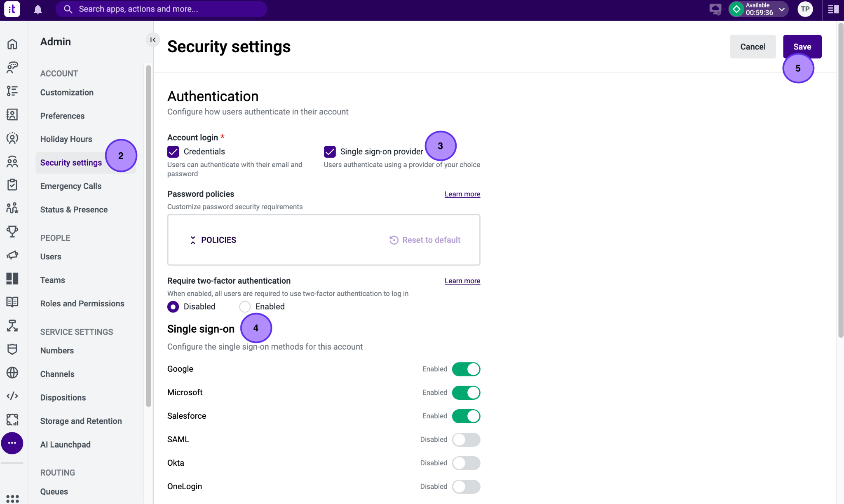Open Storage and Retention

(81, 421)
